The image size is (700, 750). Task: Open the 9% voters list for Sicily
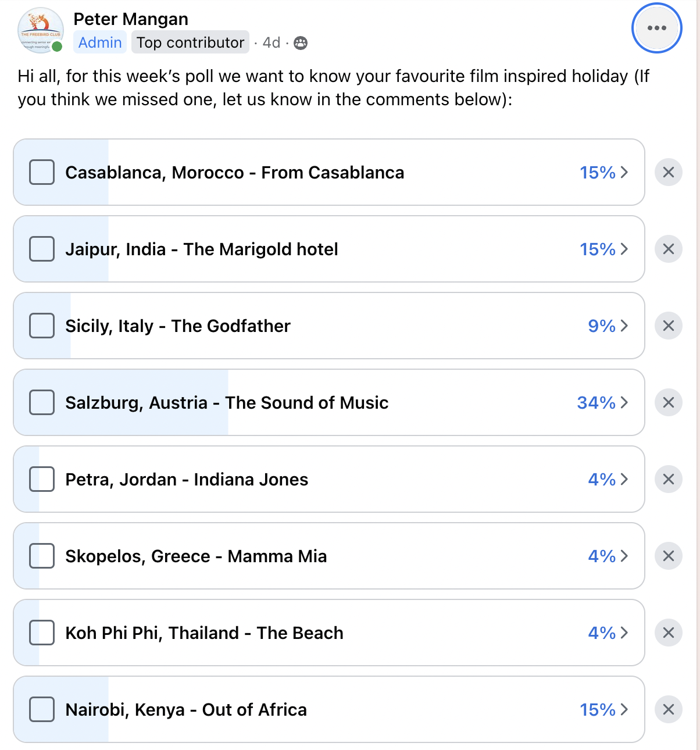(608, 326)
